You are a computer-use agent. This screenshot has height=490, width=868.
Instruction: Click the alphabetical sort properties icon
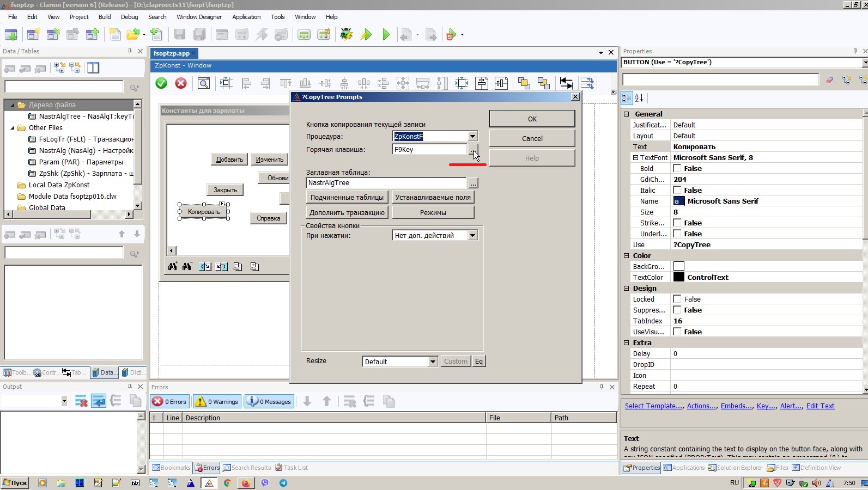tap(640, 98)
